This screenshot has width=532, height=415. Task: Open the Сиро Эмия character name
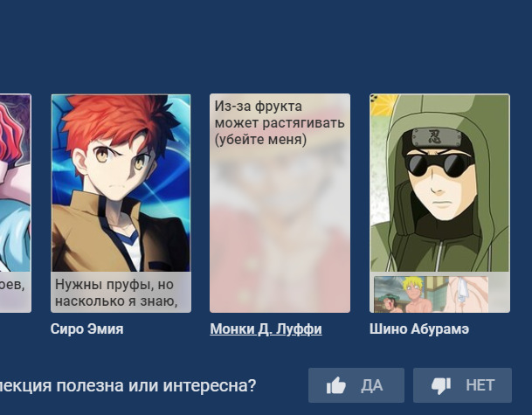pyautogui.click(x=86, y=329)
